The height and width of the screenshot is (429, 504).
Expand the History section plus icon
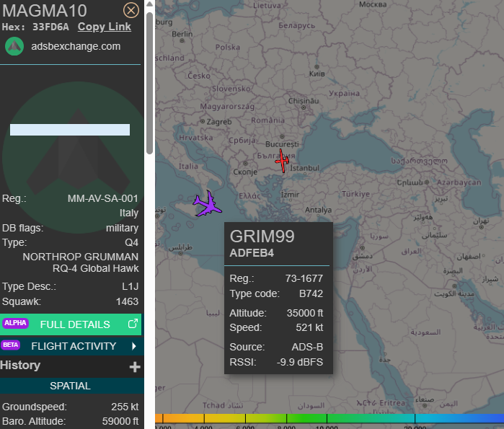(x=135, y=367)
